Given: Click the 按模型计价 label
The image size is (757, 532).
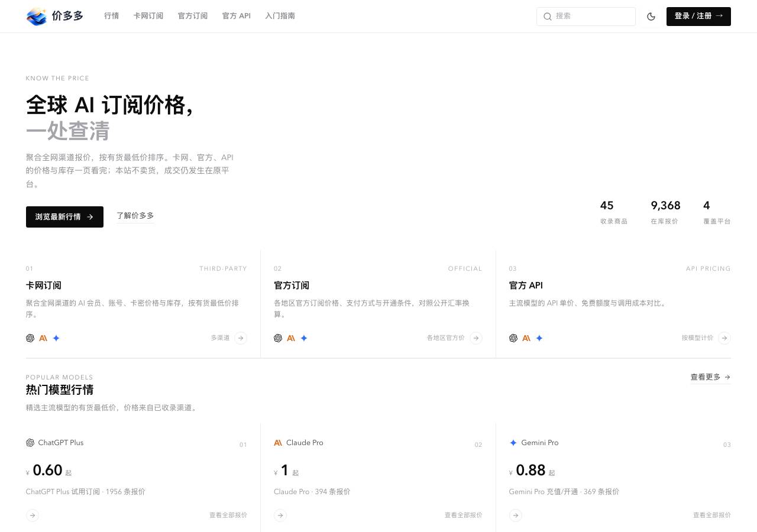Looking at the screenshot, I should coord(697,338).
